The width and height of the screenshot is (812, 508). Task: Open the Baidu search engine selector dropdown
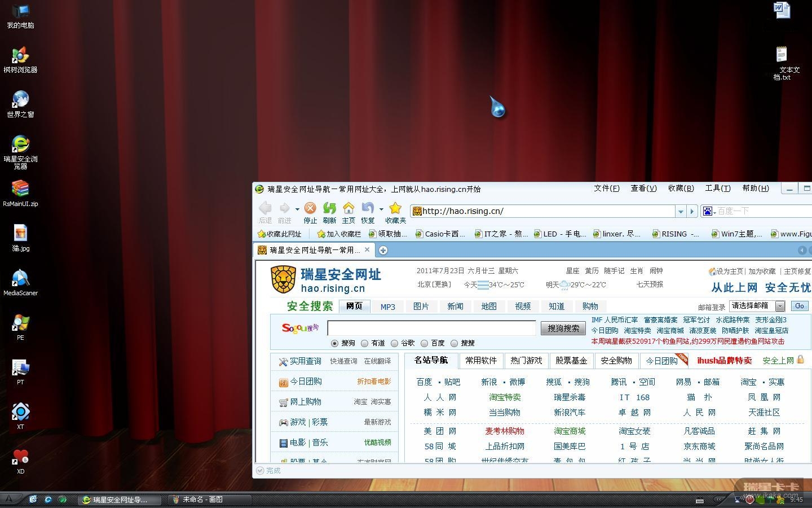708,211
